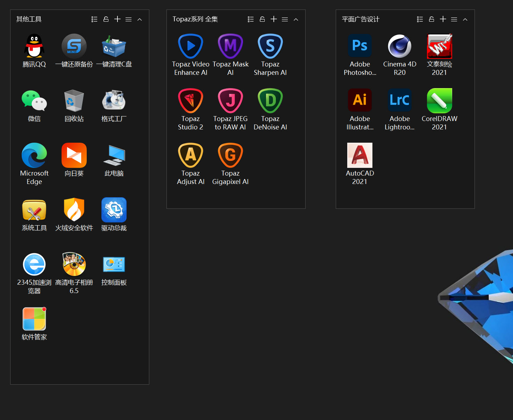Collapse the 平面广告设计 panel chevron
Image resolution: width=513 pixels, height=420 pixels.
click(465, 20)
